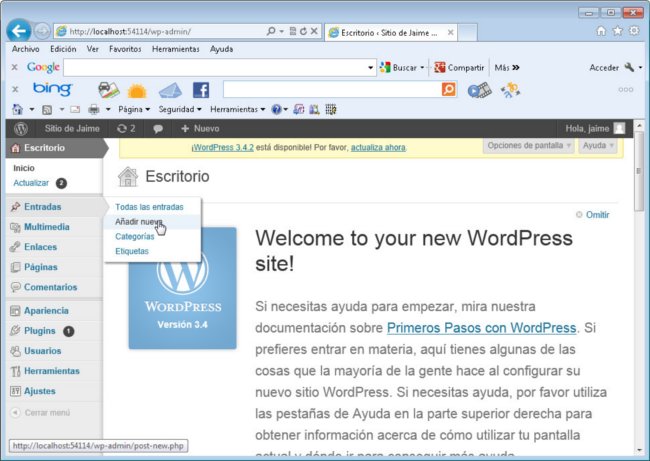Click the actualiza ahora link

click(378, 148)
